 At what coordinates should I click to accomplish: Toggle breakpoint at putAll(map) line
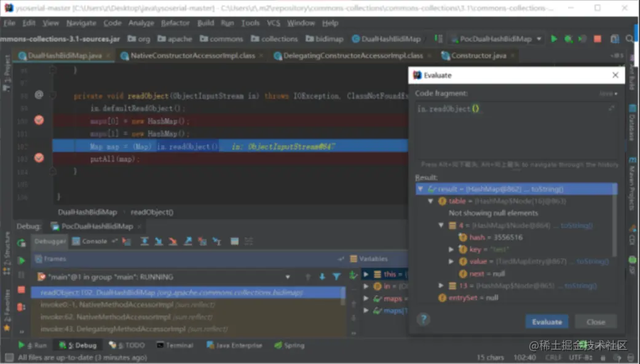pyautogui.click(x=39, y=158)
